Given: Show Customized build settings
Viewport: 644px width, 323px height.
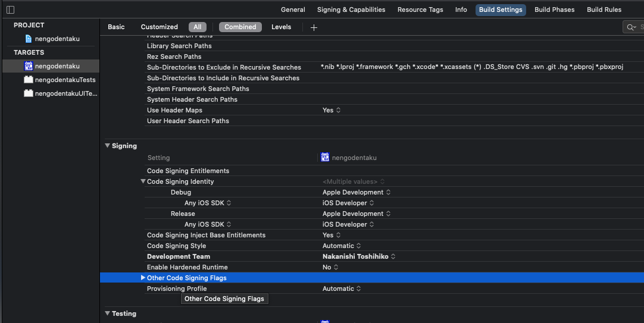Looking at the screenshot, I should tap(160, 27).
